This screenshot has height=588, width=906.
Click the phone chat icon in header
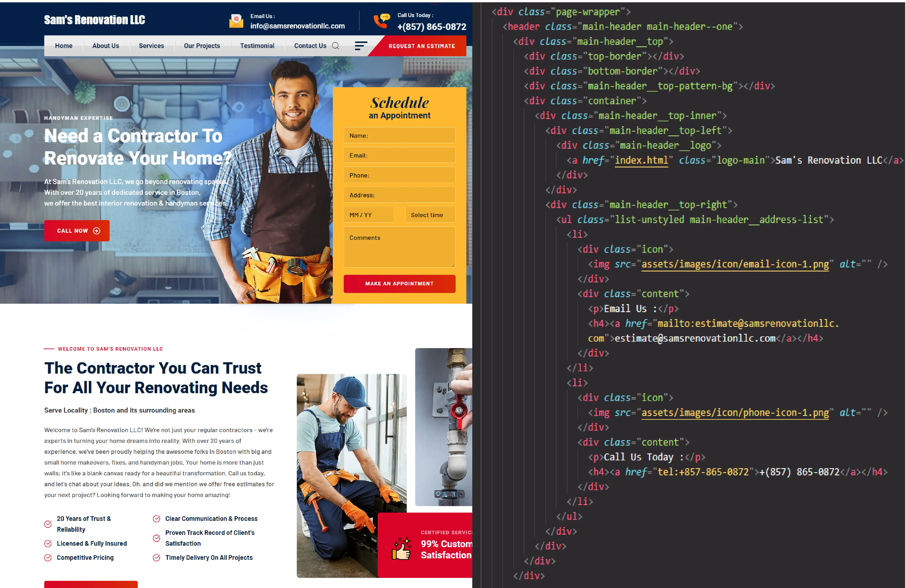pyautogui.click(x=381, y=21)
